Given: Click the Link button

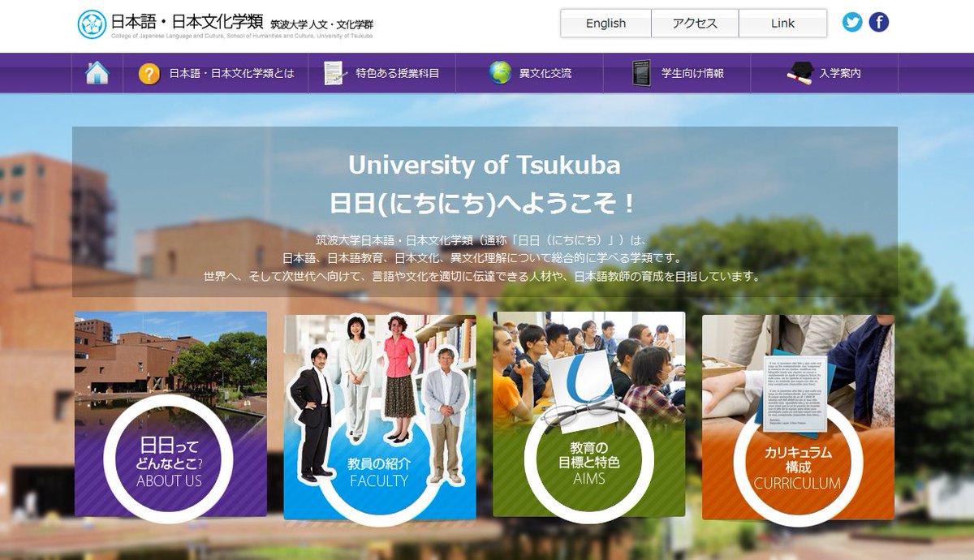Looking at the screenshot, I should point(783,24).
